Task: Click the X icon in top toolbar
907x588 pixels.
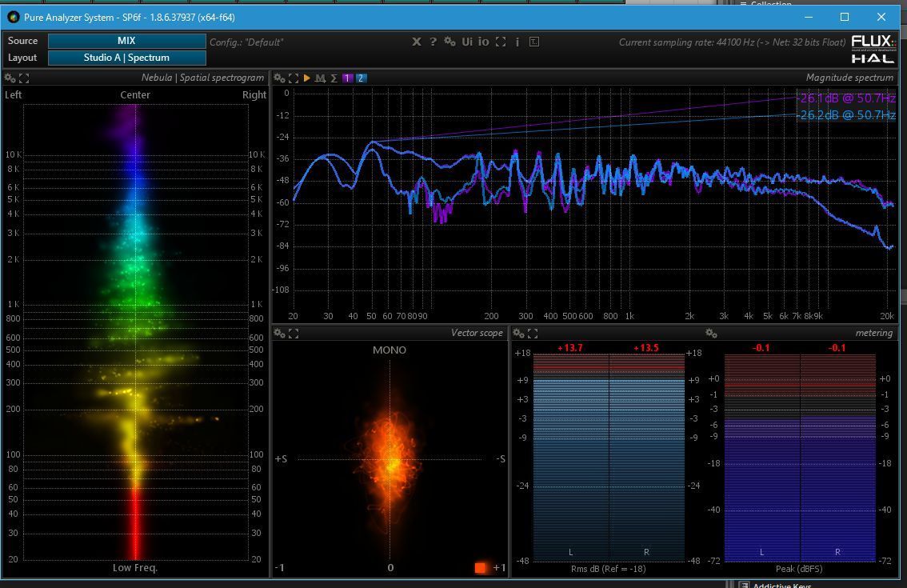Action: [x=416, y=42]
